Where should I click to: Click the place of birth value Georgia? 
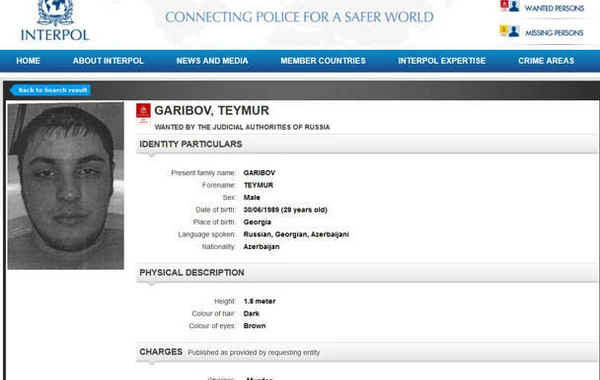pos(257,222)
